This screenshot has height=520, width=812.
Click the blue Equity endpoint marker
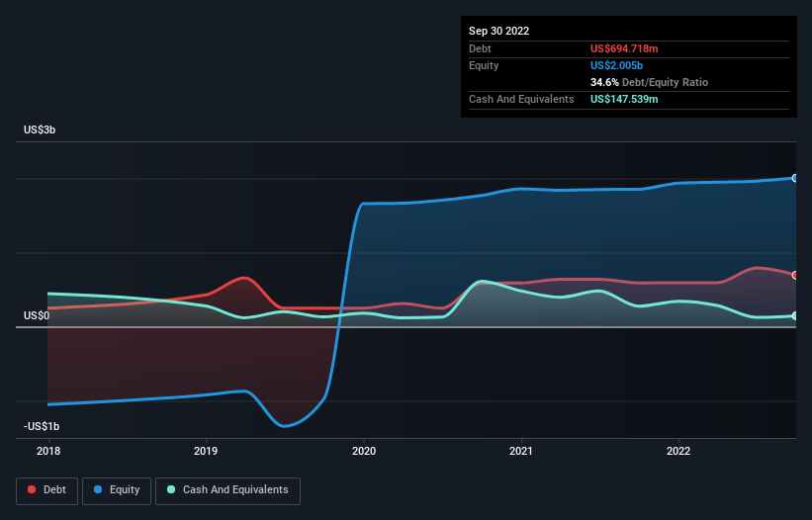[x=795, y=178]
